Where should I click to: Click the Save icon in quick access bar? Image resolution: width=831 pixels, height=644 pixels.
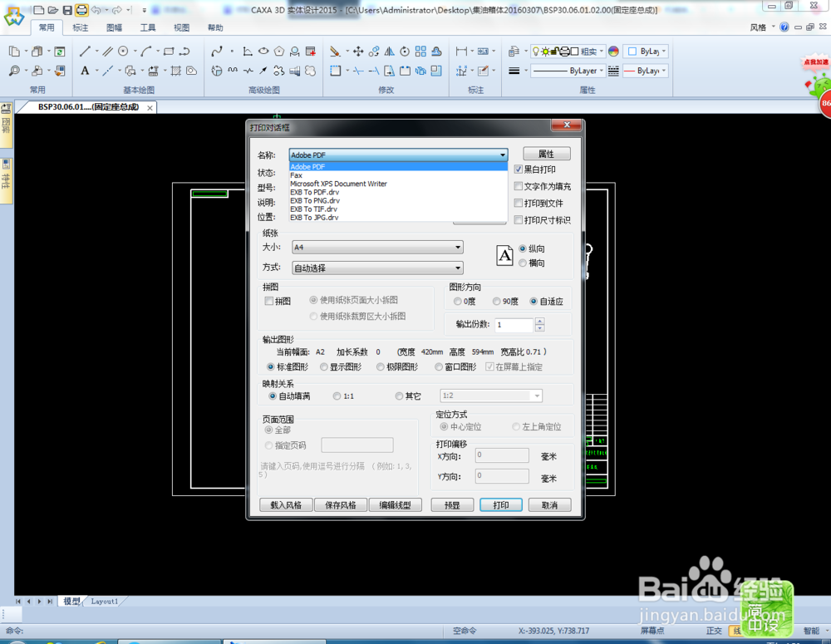[67, 10]
